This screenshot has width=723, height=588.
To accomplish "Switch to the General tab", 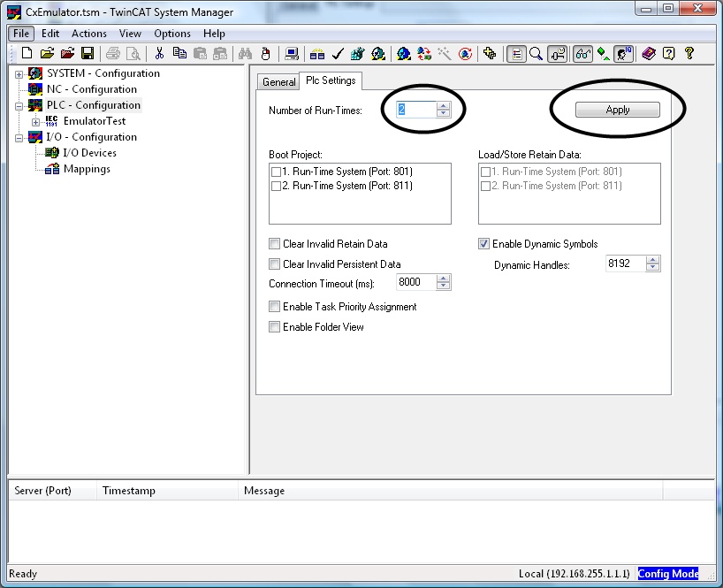I will pyautogui.click(x=278, y=82).
